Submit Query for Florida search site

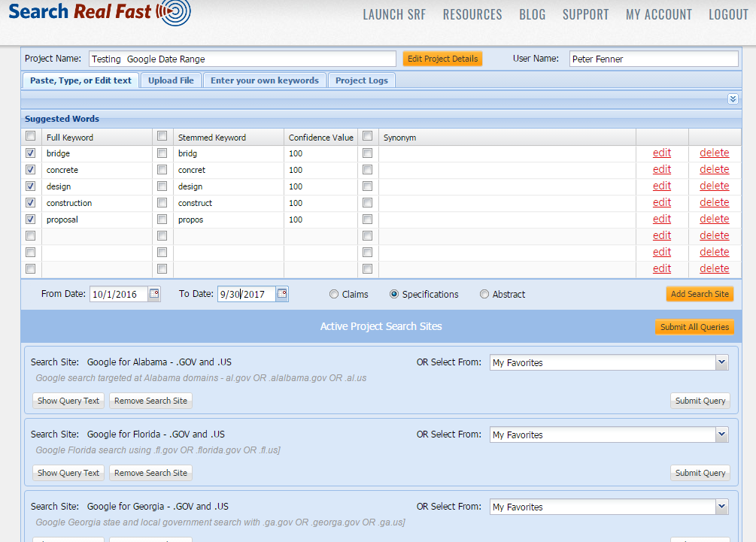point(700,473)
